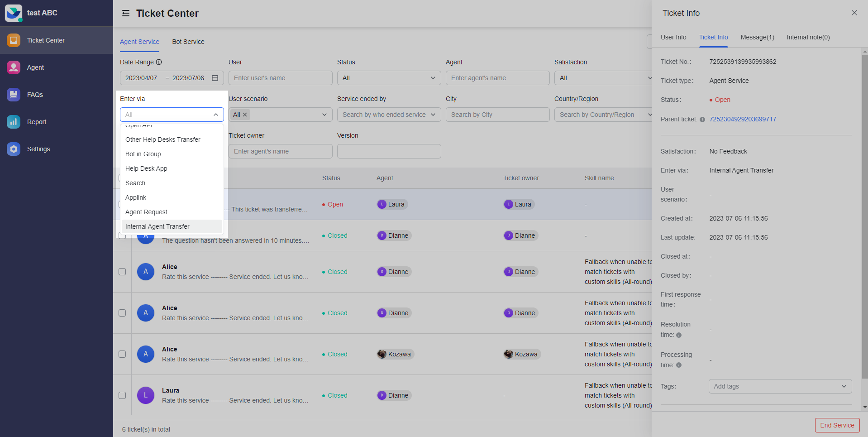Collapse sidebar with the hamburger menu icon
This screenshot has height=437, width=868.
[126, 14]
